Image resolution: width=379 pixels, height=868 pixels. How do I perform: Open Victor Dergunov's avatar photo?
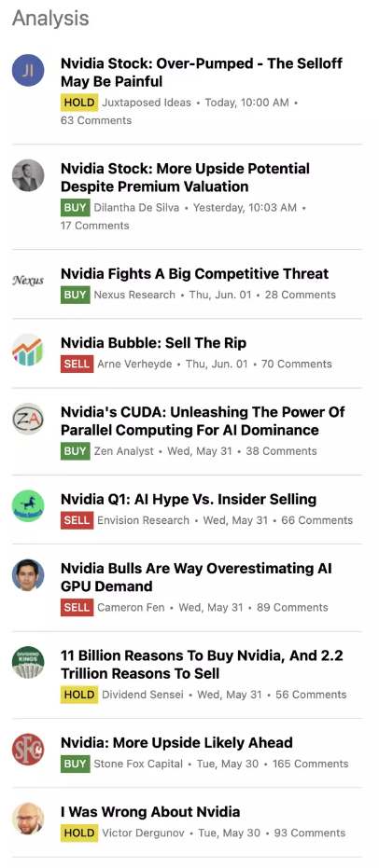(x=28, y=819)
